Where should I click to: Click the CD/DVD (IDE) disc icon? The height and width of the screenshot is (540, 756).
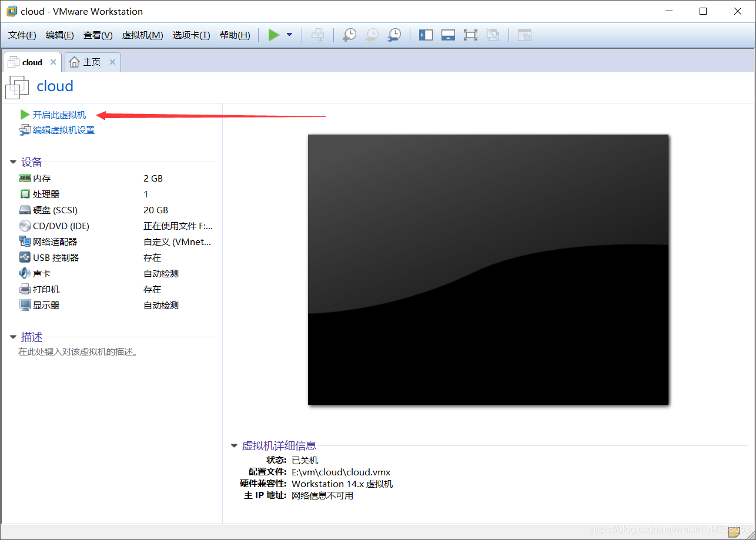tap(25, 226)
